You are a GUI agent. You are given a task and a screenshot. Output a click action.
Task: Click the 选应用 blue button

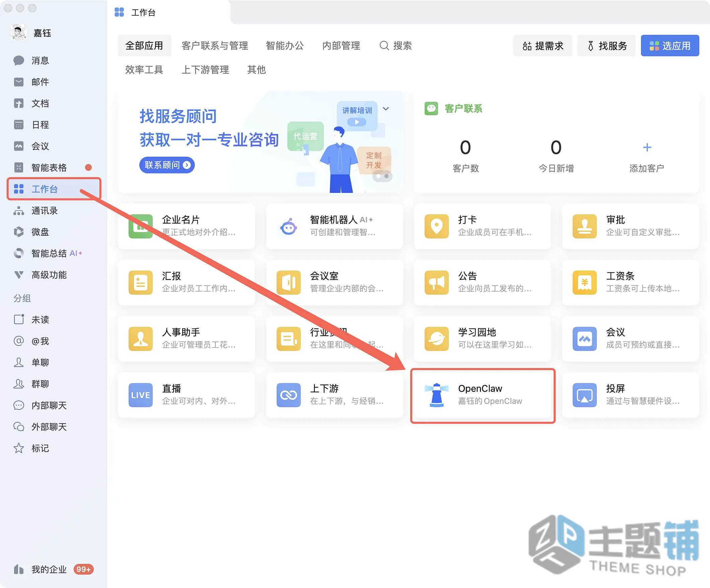(670, 46)
